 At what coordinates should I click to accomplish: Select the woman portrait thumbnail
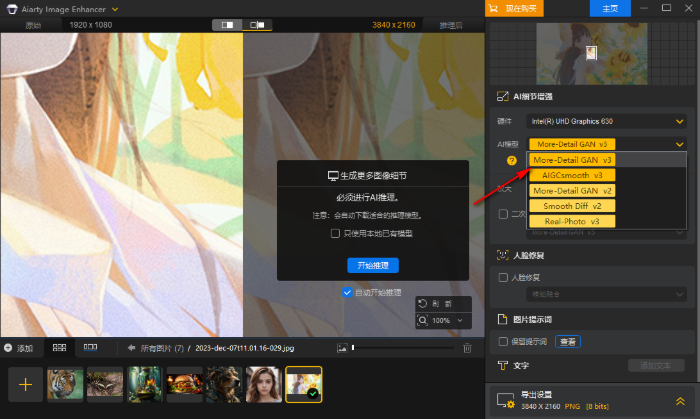pos(264,385)
